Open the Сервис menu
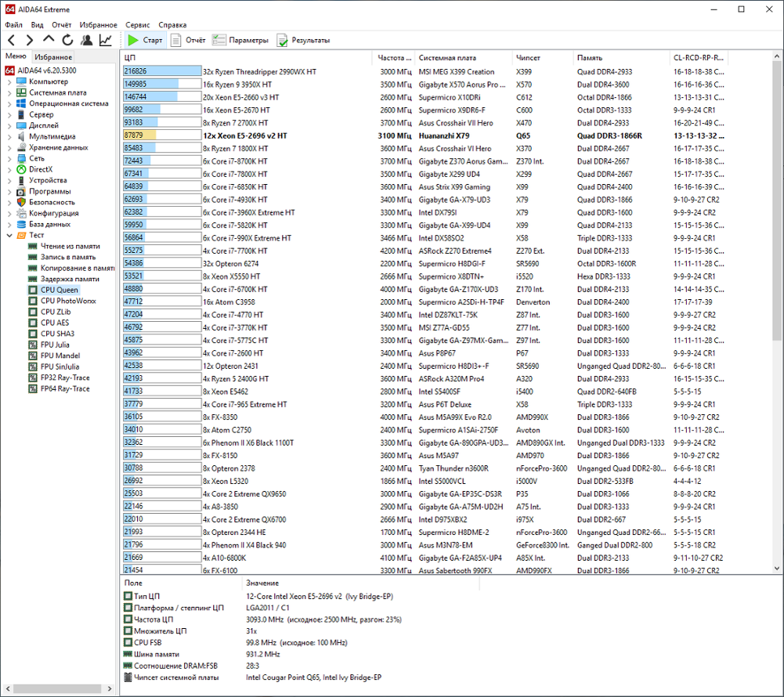The height and width of the screenshot is (697, 784). pyautogui.click(x=138, y=25)
